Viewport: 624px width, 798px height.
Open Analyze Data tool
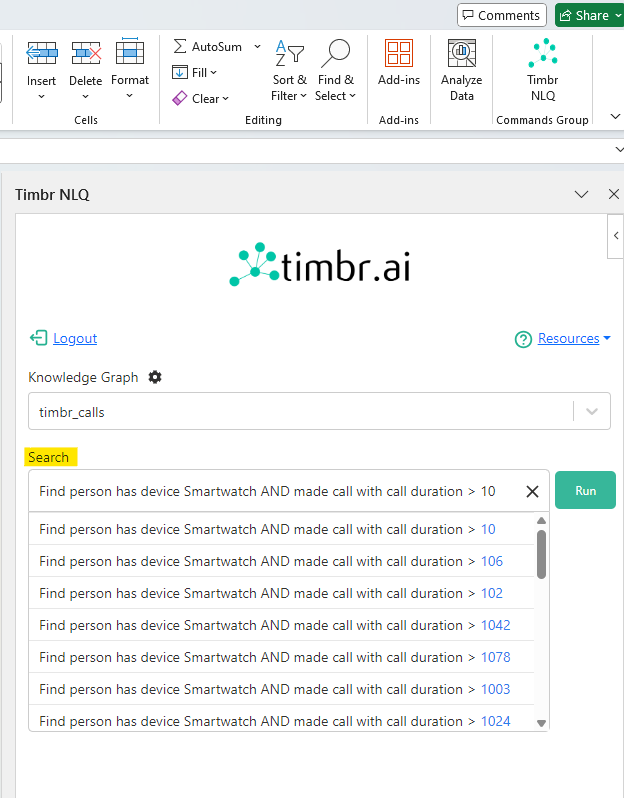461,54
